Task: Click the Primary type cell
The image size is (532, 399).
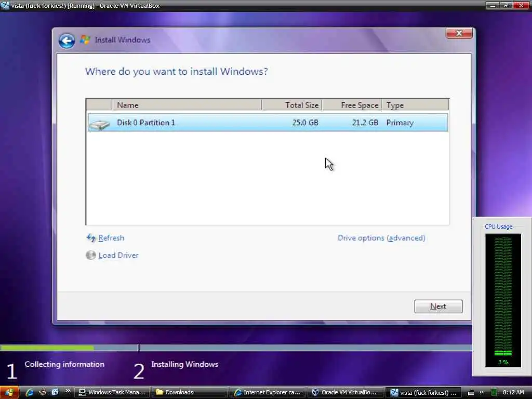Action: click(x=400, y=123)
